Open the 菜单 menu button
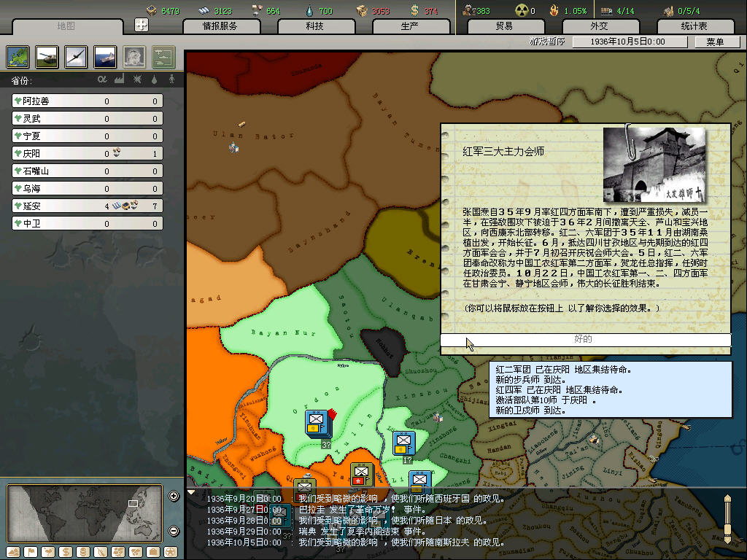Screen dimensions: 747x560 [717, 42]
